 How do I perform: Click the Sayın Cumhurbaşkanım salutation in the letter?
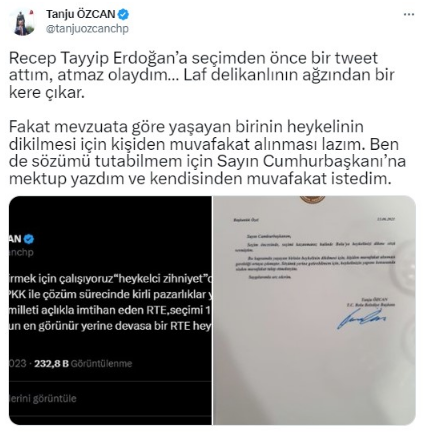pos(269,237)
